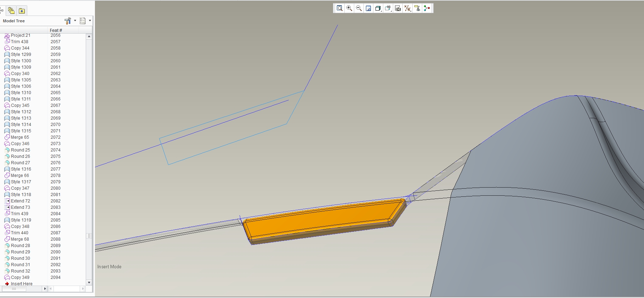The width and height of the screenshot is (644, 298).
Task: Click the Copy 349 feature icon
Action: coord(7,277)
